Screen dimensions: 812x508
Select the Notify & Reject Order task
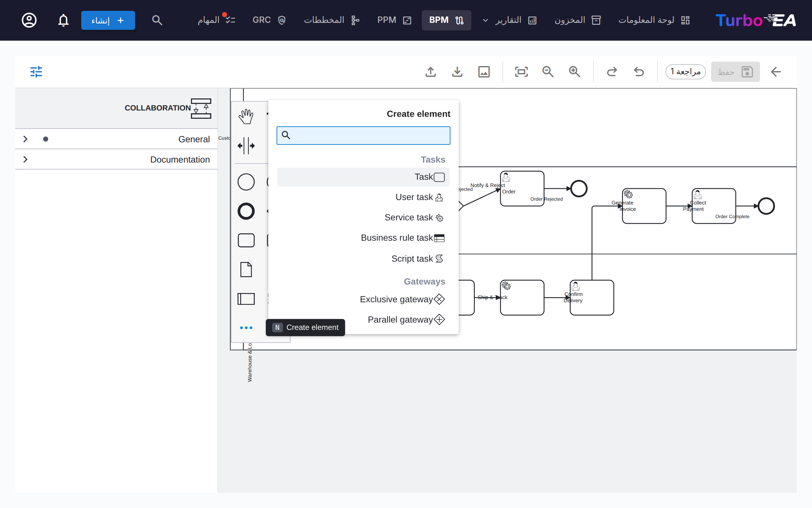click(x=522, y=189)
